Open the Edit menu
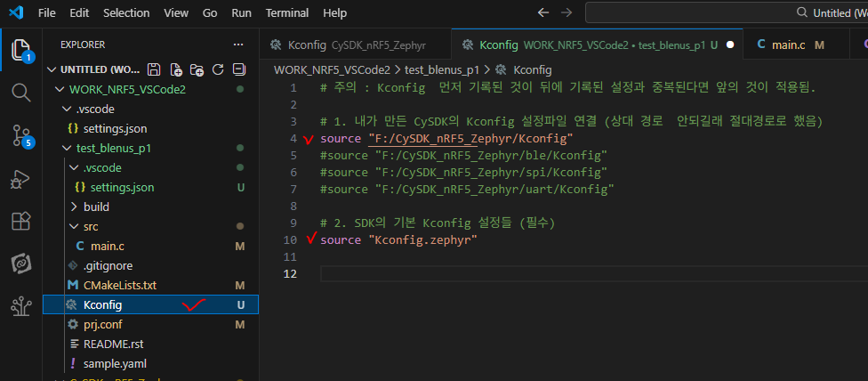868x381 pixels. point(79,12)
